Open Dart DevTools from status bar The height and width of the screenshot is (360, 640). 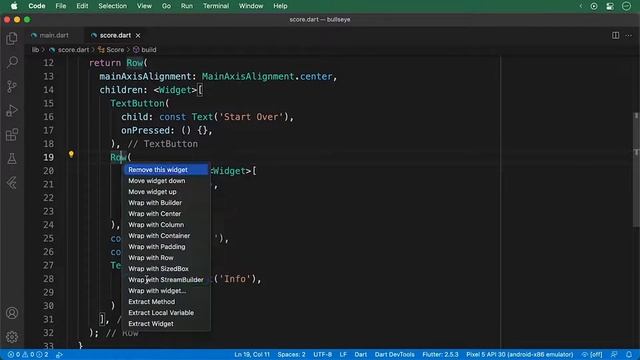[x=395, y=355]
